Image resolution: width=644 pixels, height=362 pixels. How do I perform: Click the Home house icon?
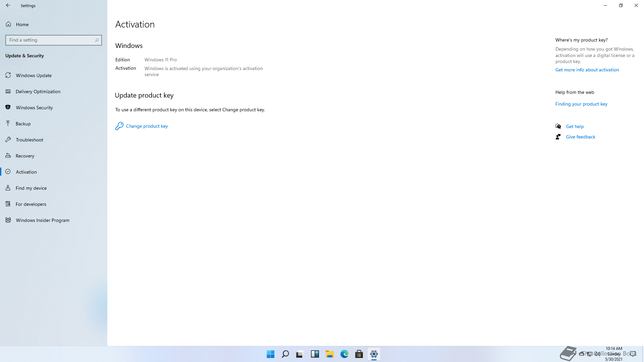point(8,24)
